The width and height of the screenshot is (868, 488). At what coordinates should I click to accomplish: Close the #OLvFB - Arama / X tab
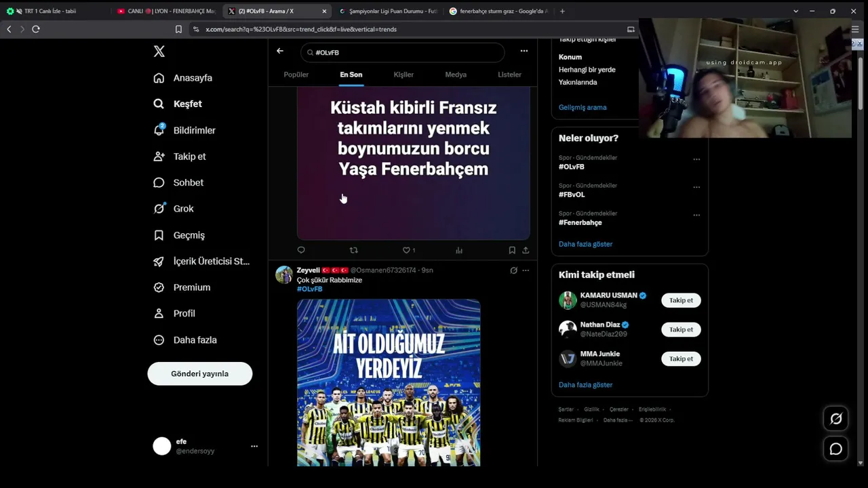pos(324,11)
